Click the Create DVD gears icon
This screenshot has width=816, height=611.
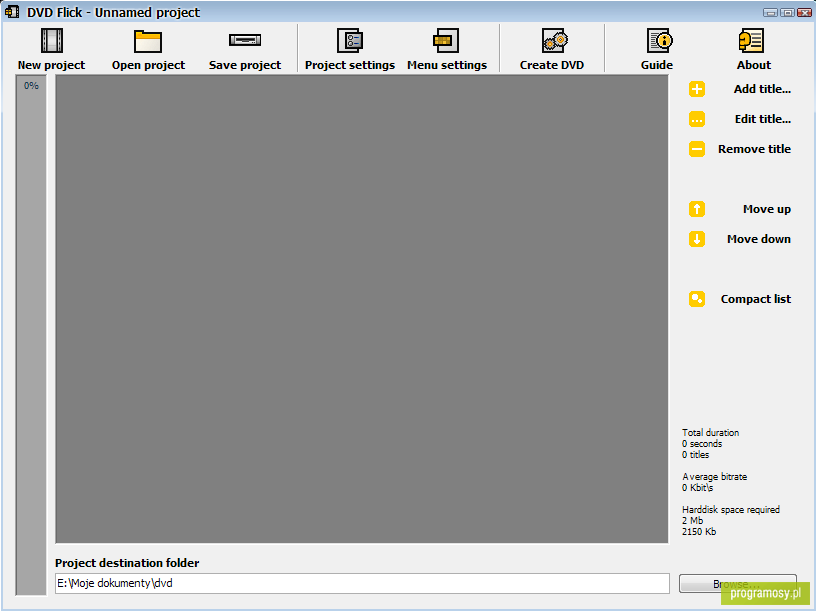click(x=554, y=41)
